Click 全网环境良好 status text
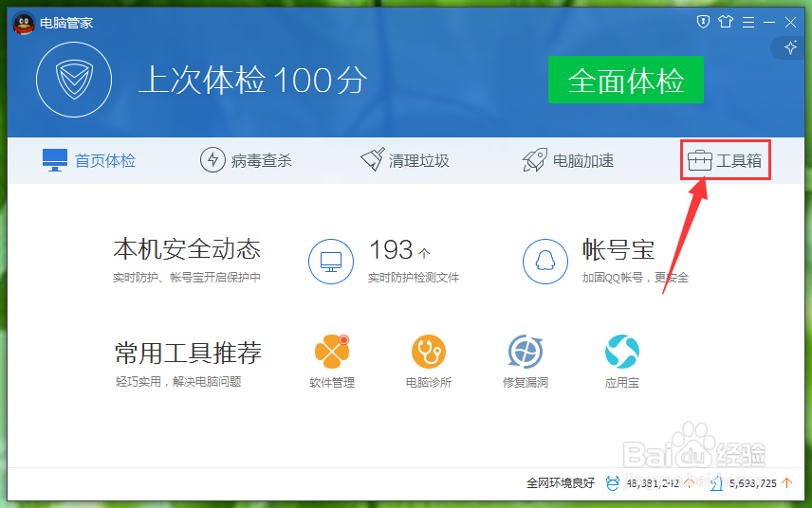The width and height of the screenshot is (812, 508). click(561, 483)
